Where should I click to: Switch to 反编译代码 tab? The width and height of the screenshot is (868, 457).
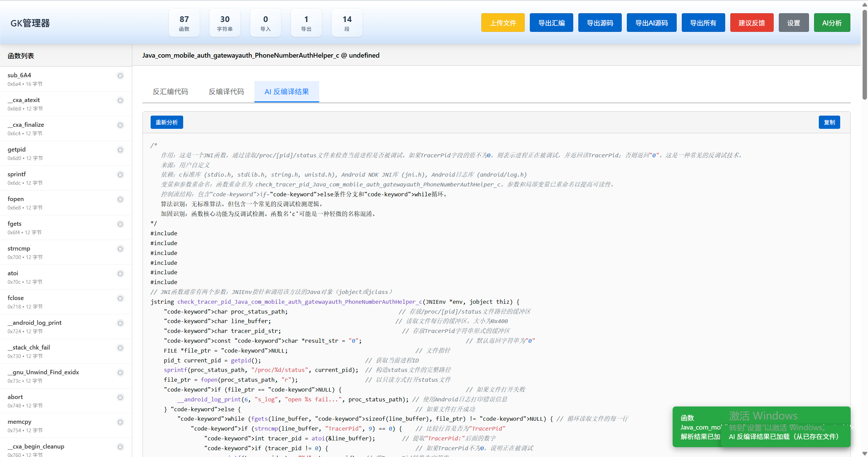[226, 92]
